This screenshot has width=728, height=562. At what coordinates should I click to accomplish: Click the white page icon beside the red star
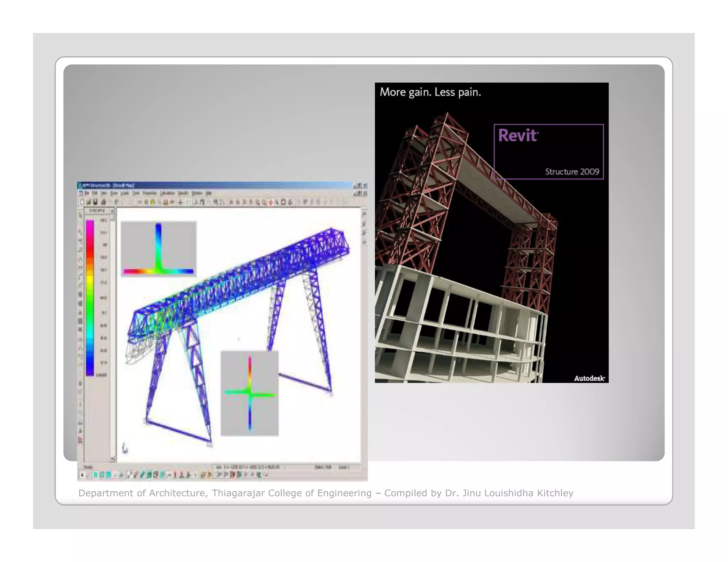click(283, 202)
